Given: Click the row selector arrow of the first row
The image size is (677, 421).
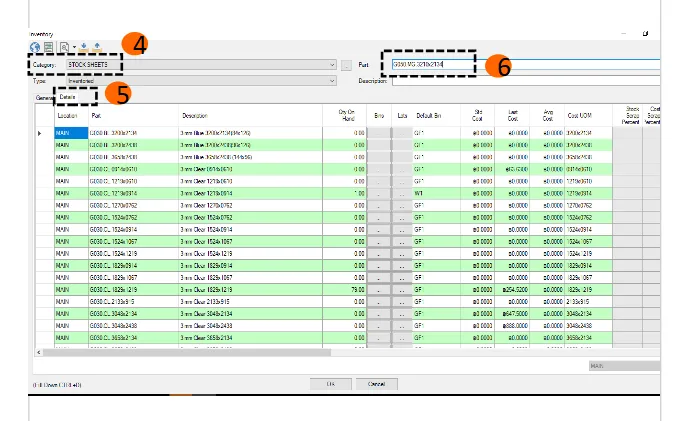Looking at the screenshot, I should click(x=40, y=133).
